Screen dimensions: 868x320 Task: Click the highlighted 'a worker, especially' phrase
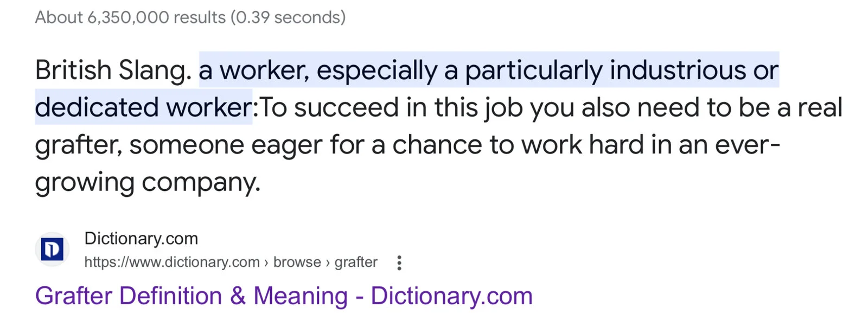pyautogui.click(x=318, y=71)
